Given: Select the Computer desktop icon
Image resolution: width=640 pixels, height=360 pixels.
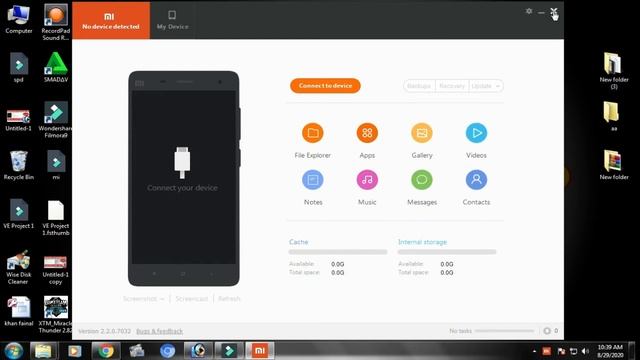Looking at the screenshot, I should [x=18, y=19].
